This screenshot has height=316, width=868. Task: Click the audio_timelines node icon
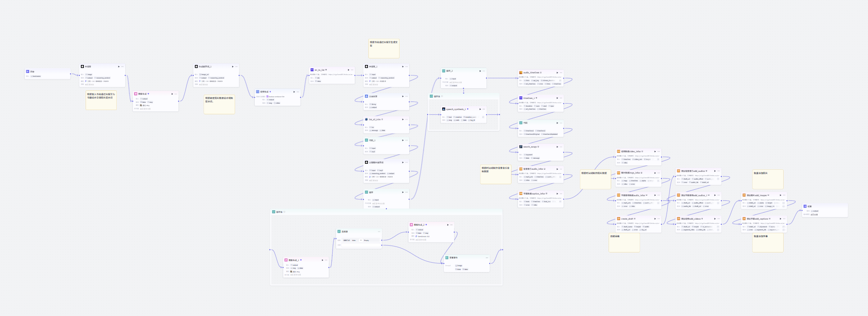click(x=520, y=72)
